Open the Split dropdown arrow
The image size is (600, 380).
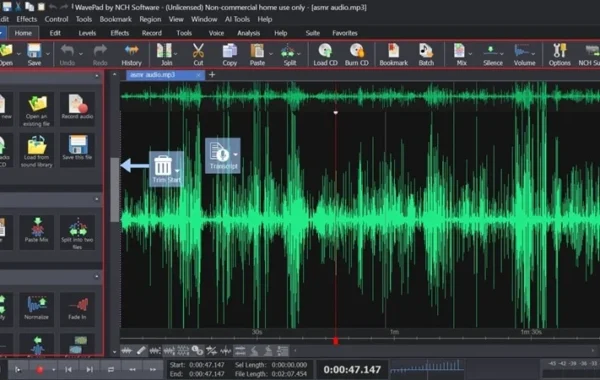(x=299, y=54)
